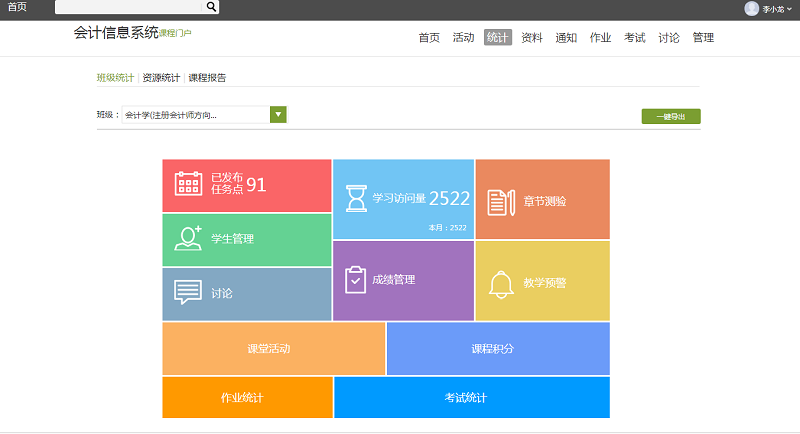Open the 章节测验 document pencil icon
Viewport: 800px width, 434px height.
tap(501, 201)
